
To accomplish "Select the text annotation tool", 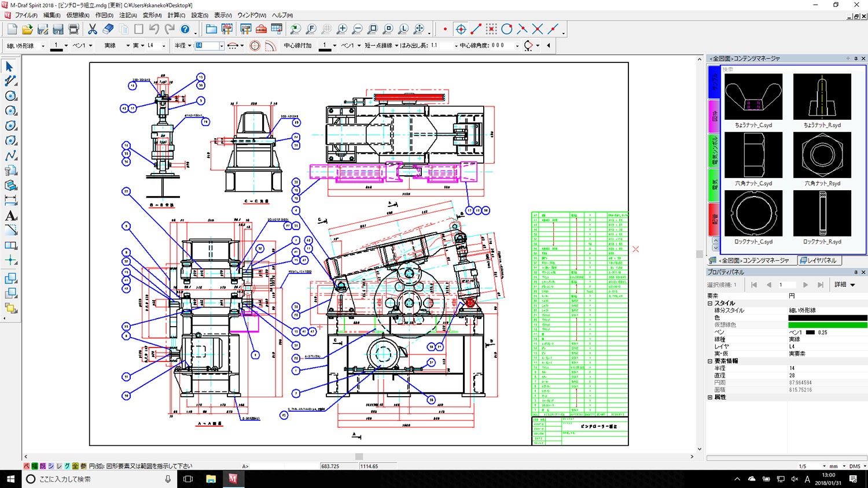I will [10, 216].
